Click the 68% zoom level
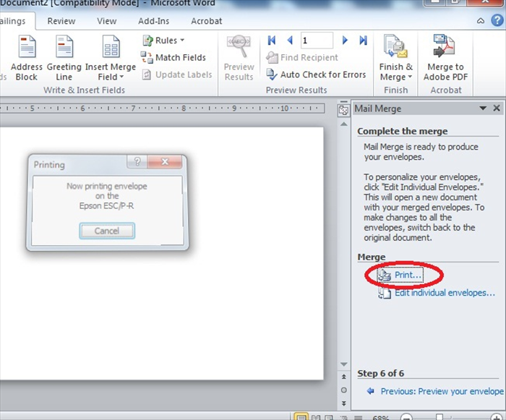The width and height of the screenshot is (506, 420). (x=380, y=417)
